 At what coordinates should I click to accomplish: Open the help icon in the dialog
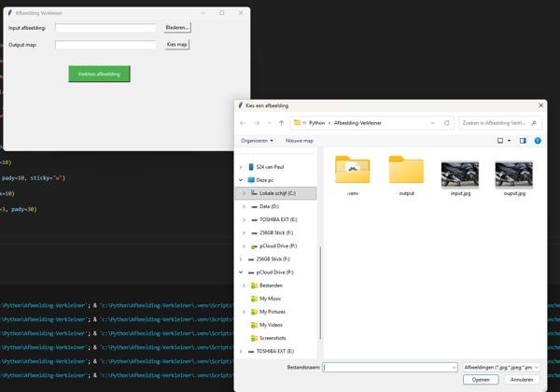click(x=538, y=141)
